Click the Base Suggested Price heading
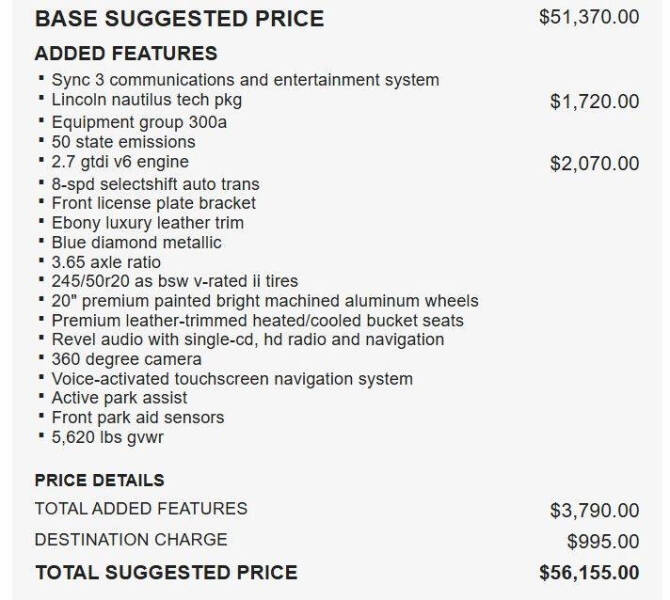 coord(179,19)
